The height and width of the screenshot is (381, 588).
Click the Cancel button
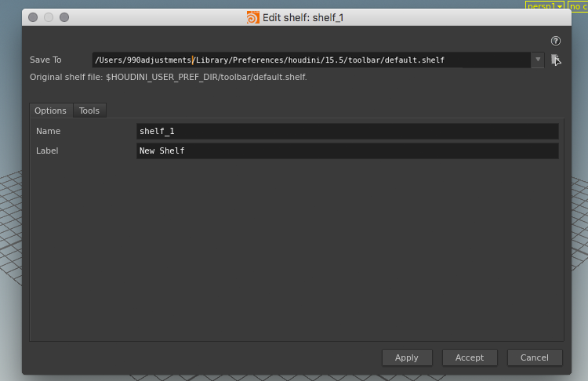(x=535, y=357)
